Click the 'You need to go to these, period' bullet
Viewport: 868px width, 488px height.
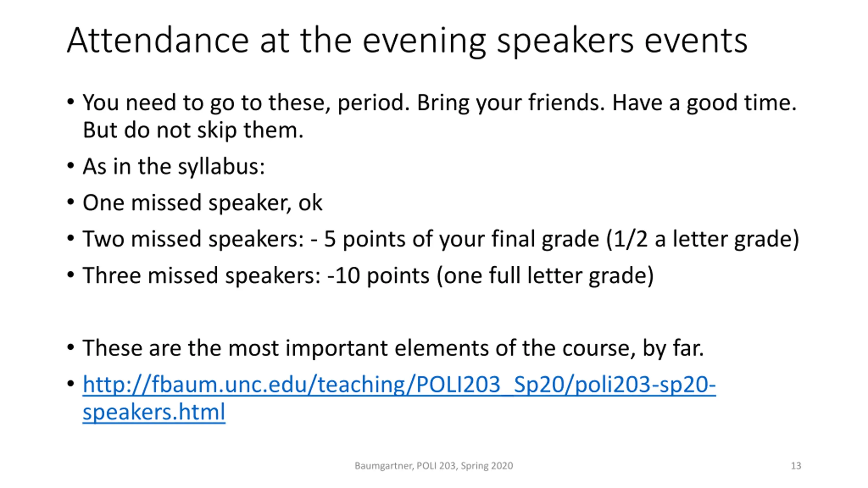click(x=246, y=103)
